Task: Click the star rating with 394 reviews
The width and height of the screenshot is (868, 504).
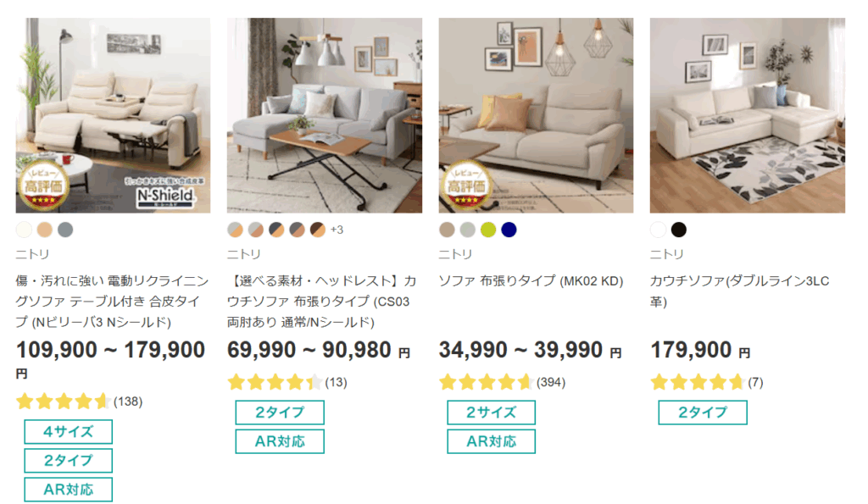Action: click(x=486, y=382)
